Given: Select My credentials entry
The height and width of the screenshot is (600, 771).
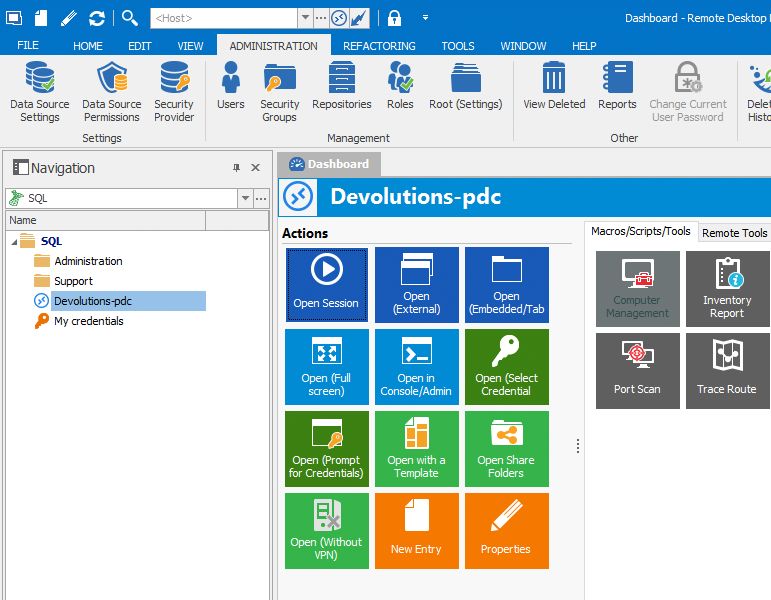Looking at the screenshot, I should coord(89,321).
